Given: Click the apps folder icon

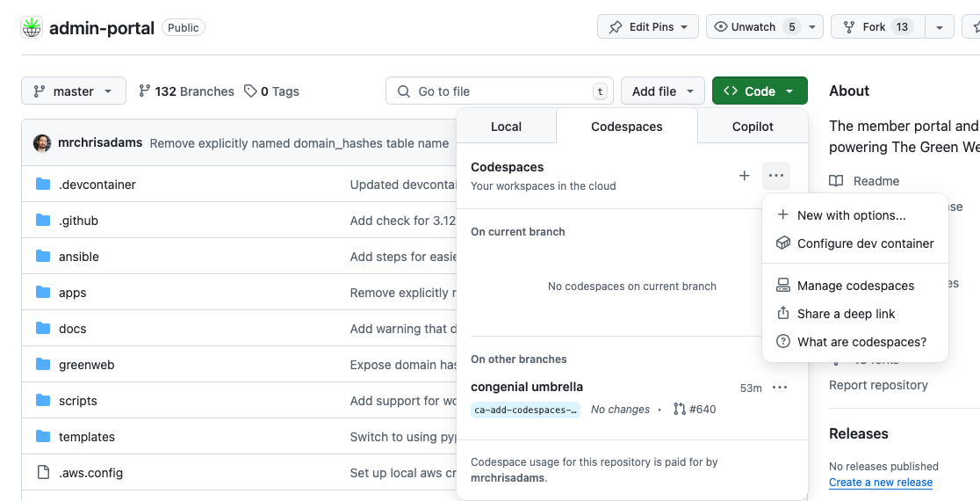Looking at the screenshot, I should click(42, 292).
